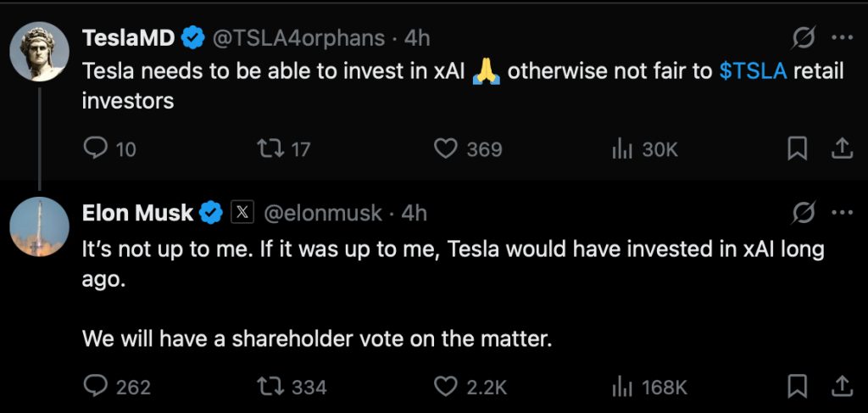This screenshot has width=868, height=413.
Task: Share TeslaMD's tweet
Action: pos(841,149)
